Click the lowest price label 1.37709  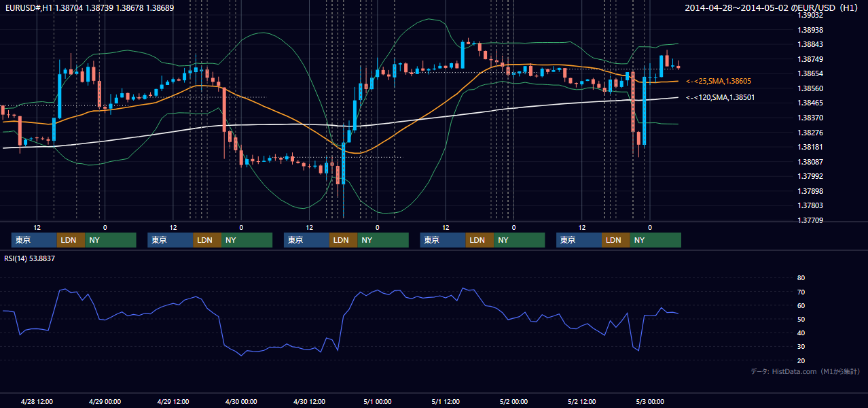click(810, 220)
